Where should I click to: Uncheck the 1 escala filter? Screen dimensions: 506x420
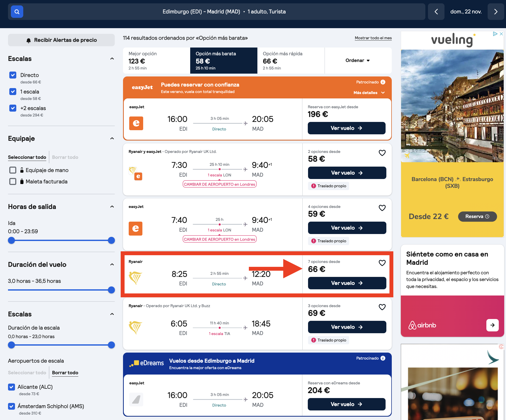point(13,92)
